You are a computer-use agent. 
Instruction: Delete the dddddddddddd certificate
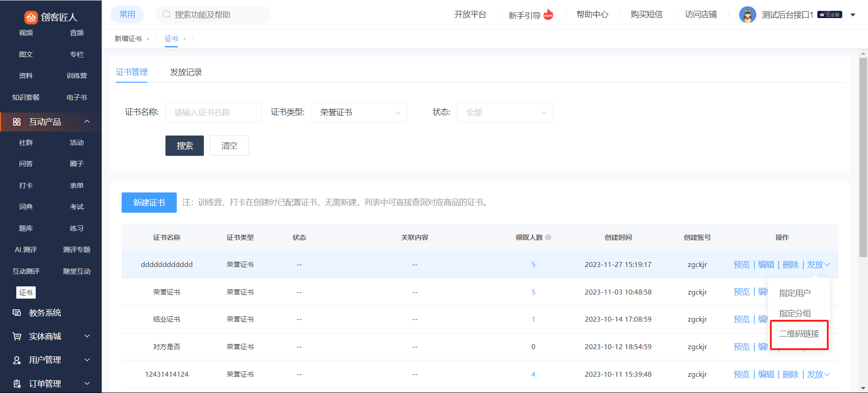(x=790, y=265)
